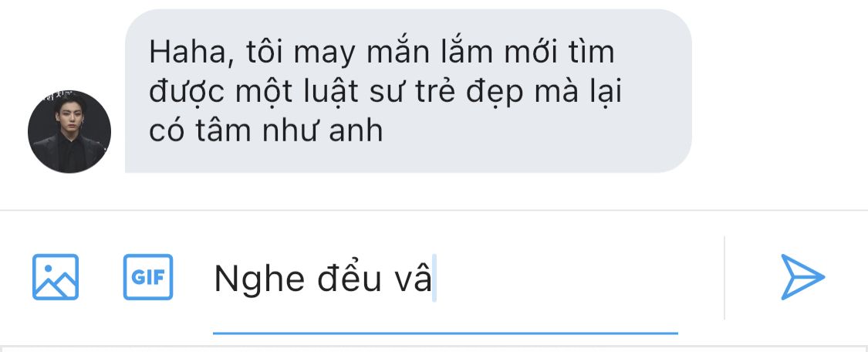Image resolution: width=868 pixels, height=352 pixels.
Task: Click the last line "có tâm như anh"
Action: (x=265, y=132)
